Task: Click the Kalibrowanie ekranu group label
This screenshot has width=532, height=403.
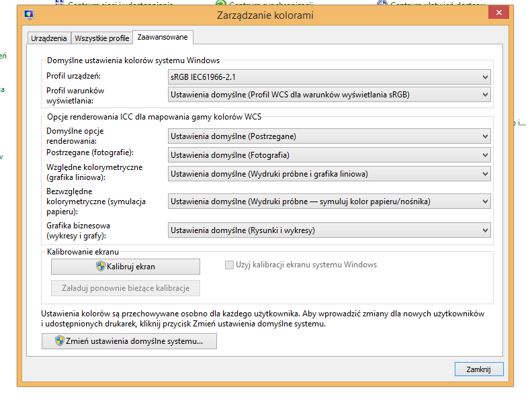Action: [83, 252]
